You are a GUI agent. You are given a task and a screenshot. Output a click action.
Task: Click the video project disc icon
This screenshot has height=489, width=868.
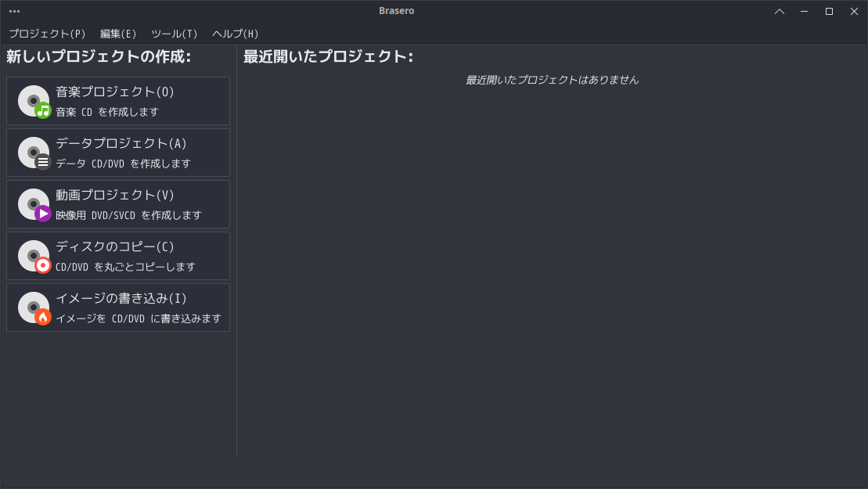[x=34, y=205]
